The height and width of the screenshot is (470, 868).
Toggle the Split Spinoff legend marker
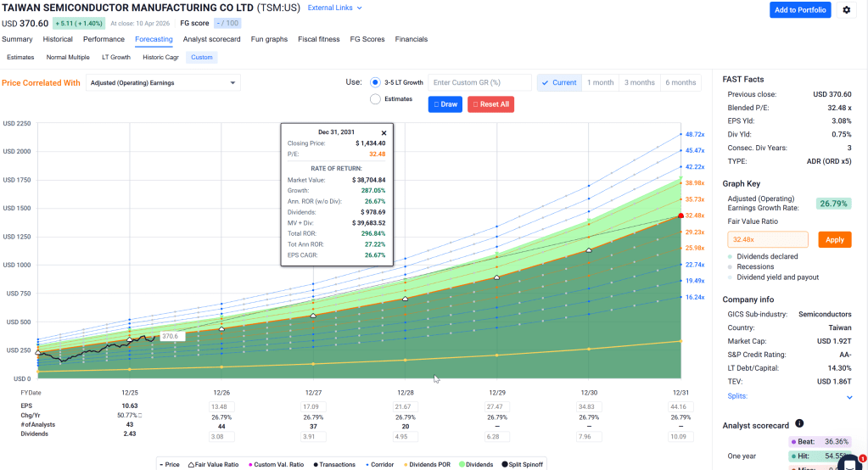point(504,464)
